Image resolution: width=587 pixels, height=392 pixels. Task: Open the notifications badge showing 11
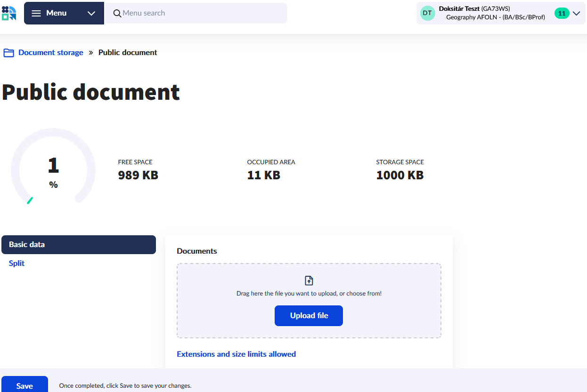coord(562,13)
